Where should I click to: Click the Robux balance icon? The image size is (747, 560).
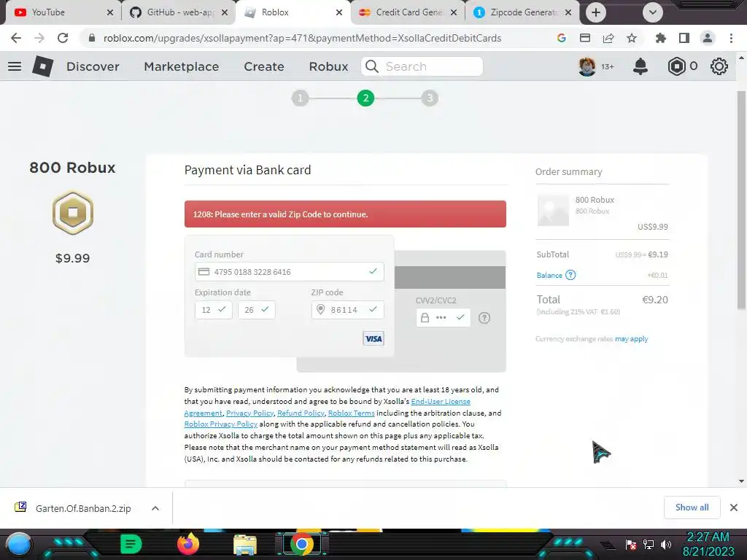(x=676, y=66)
